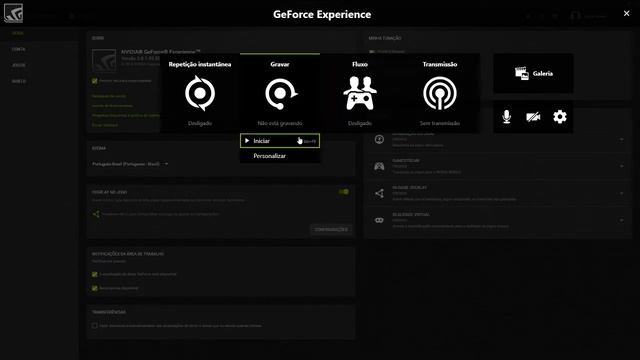640x360 pixels.
Task: Start recording with the Iniciar option
Action: [280, 141]
